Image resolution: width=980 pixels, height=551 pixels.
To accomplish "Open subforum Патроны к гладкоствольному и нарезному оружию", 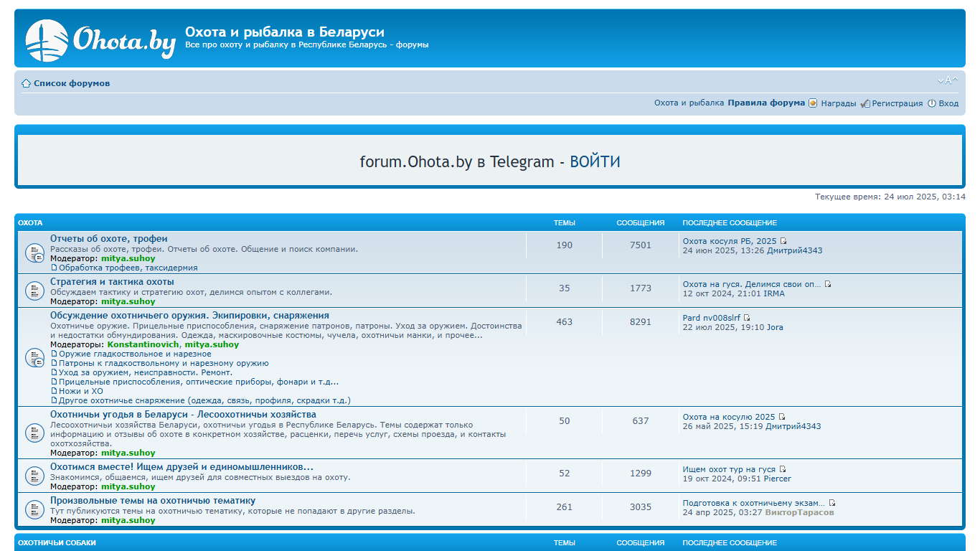I will 164,363.
